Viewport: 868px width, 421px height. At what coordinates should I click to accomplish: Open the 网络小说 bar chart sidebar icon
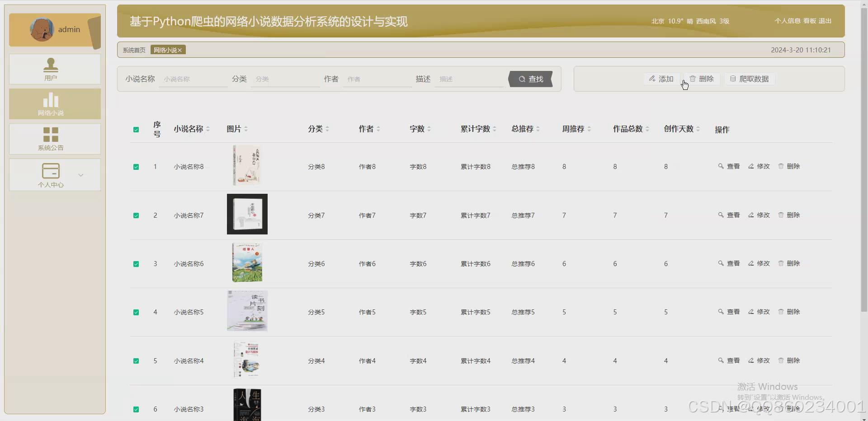[51, 100]
